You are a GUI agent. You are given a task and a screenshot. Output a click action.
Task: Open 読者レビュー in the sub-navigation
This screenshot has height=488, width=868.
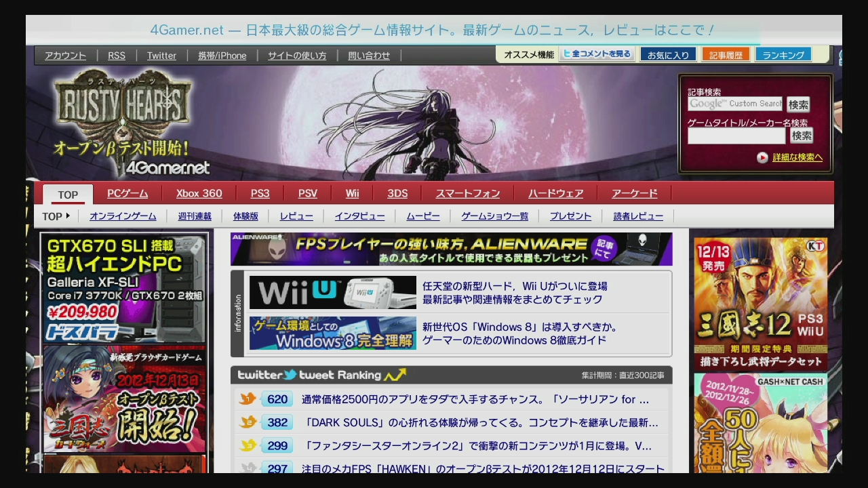click(638, 216)
